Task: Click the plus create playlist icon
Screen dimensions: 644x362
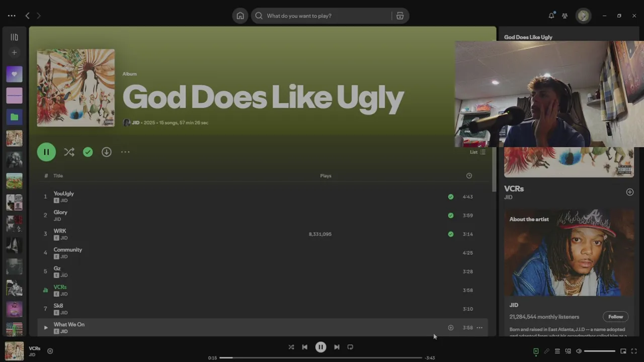Action: coord(14,52)
